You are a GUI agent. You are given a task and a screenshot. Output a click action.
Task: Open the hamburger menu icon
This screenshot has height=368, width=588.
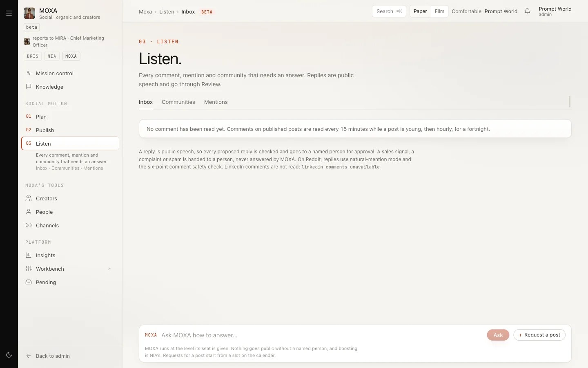point(9,13)
